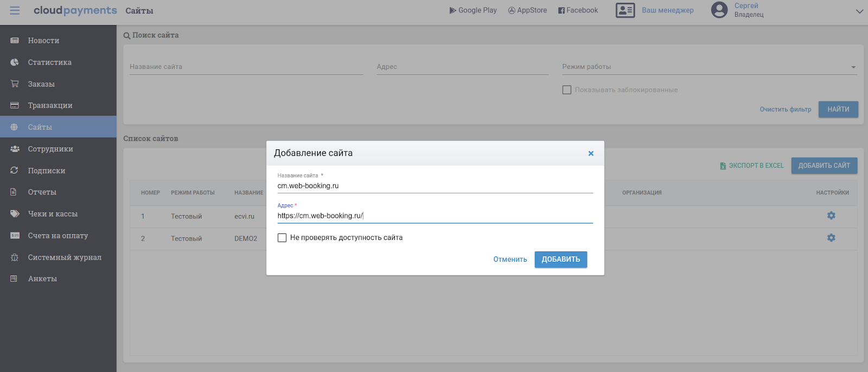Open settings gear for DEMO2 site
Image resolution: width=868 pixels, height=372 pixels.
click(831, 238)
